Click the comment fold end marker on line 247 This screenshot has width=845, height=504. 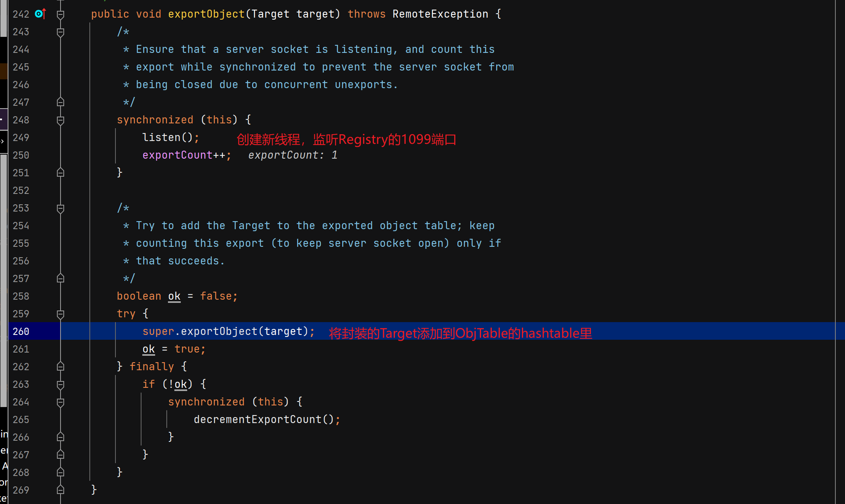[61, 102]
